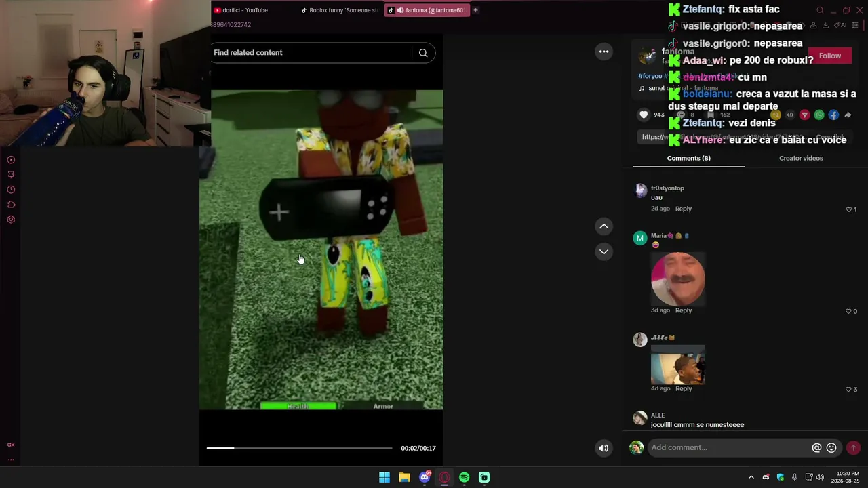This screenshot has height=488, width=868.
Task: Select the fantoma TikTok browser tab
Action: point(427,10)
